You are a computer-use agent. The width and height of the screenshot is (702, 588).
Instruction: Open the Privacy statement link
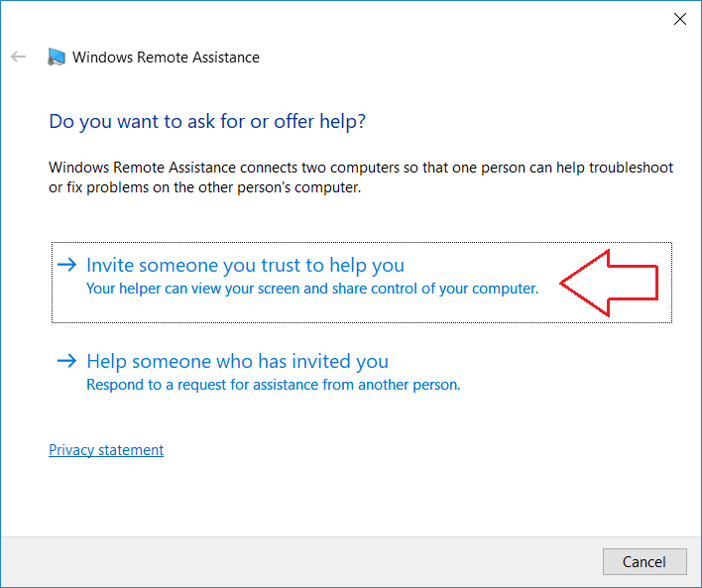coord(106,449)
